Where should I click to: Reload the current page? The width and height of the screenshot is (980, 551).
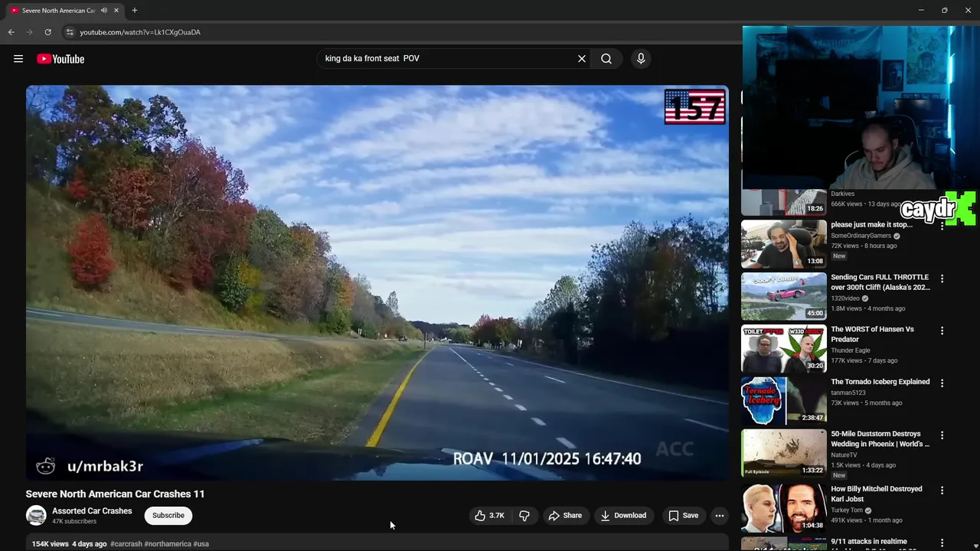tap(47, 32)
